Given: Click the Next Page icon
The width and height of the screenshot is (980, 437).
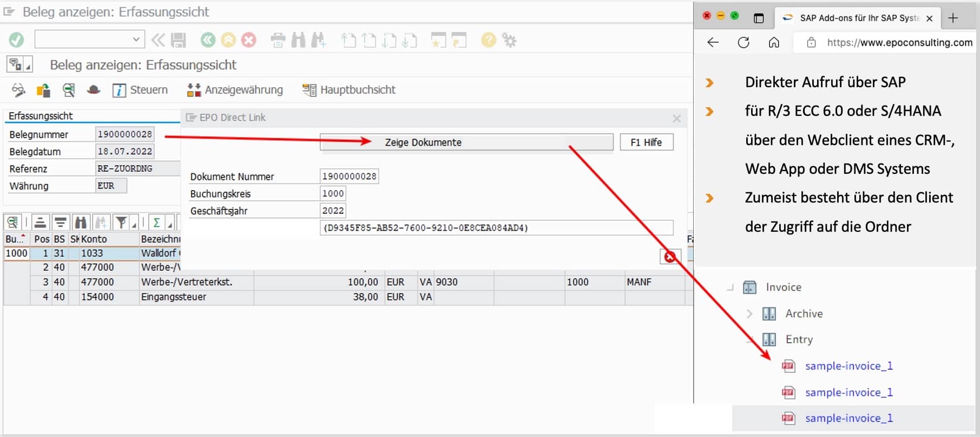Looking at the screenshot, I should coord(389,40).
